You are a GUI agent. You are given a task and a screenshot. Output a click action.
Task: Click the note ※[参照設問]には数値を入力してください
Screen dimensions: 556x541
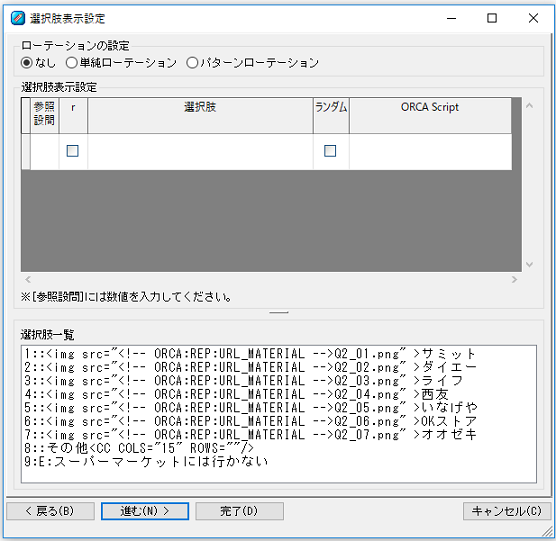[126, 297]
